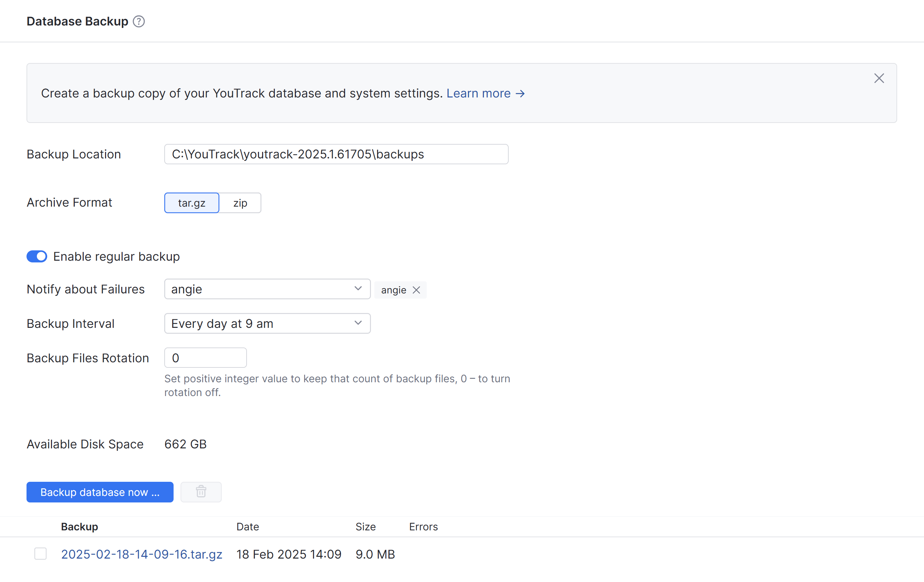Select tar.gz archive format
Viewport: 924px width, 582px height.
tap(191, 203)
